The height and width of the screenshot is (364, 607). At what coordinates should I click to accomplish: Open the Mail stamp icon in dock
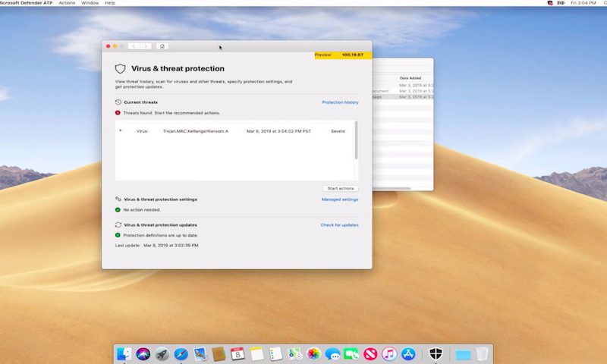200,353
